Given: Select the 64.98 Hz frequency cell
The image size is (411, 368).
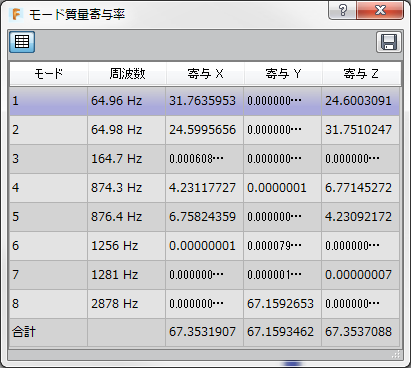Looking at the screenshot, I should [126, 130].
